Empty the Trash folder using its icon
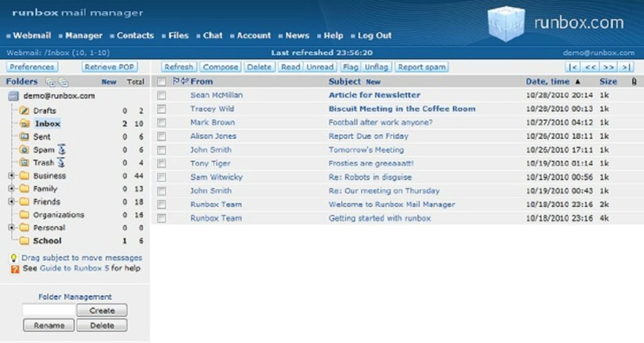The image size is (644, 343). pyautogui.click(x=62, y=163)
